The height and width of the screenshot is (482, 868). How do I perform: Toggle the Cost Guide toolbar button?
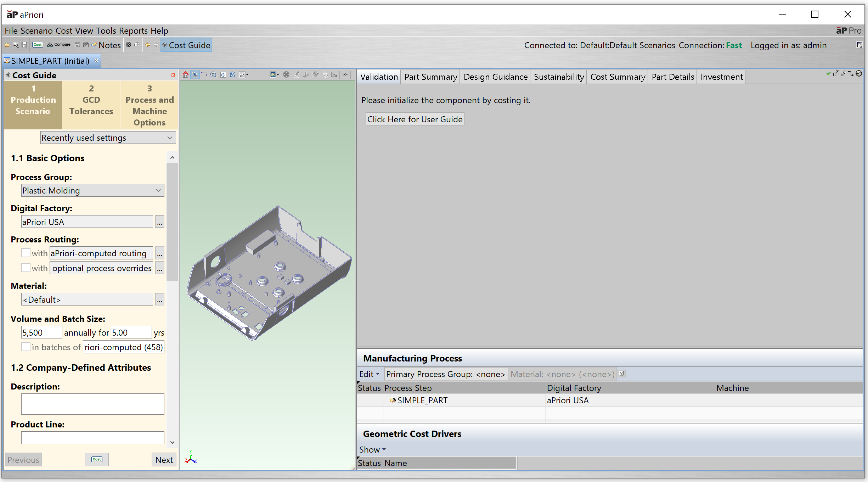186,45
